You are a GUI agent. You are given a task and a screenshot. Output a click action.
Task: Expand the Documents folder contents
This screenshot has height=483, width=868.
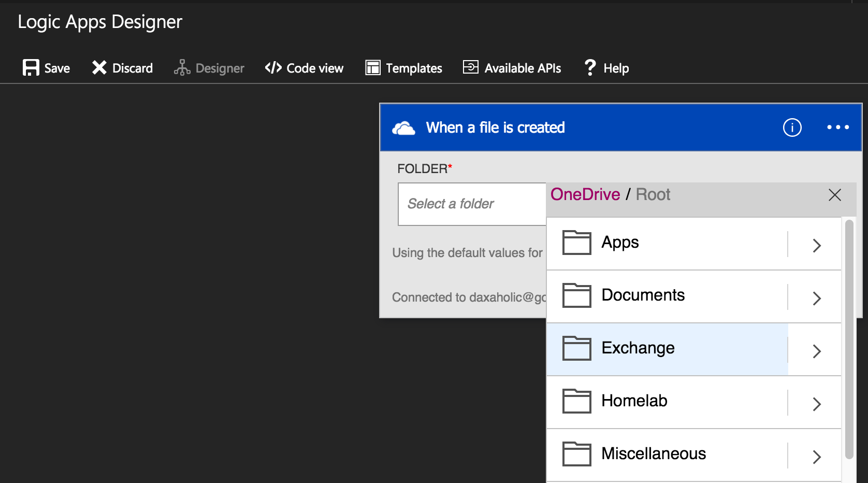817,298
